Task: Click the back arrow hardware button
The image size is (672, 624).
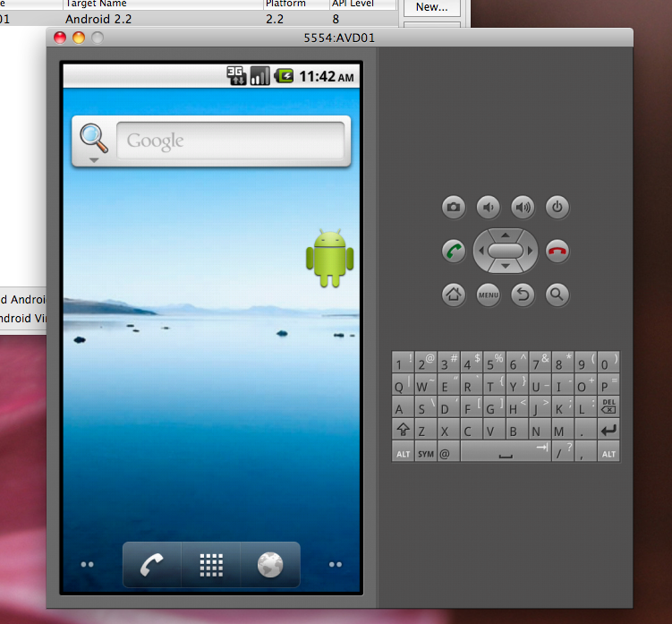Action: [523, 295]
